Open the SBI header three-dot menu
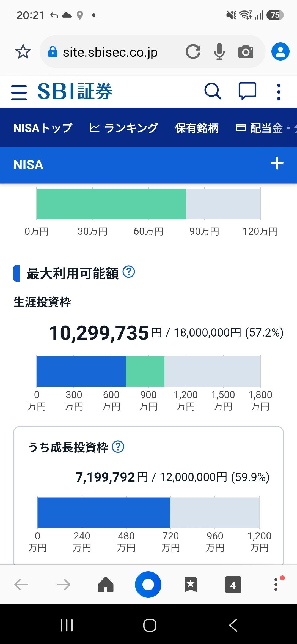Viewport: 297px width, 644px height. click(x=279, y=92)
